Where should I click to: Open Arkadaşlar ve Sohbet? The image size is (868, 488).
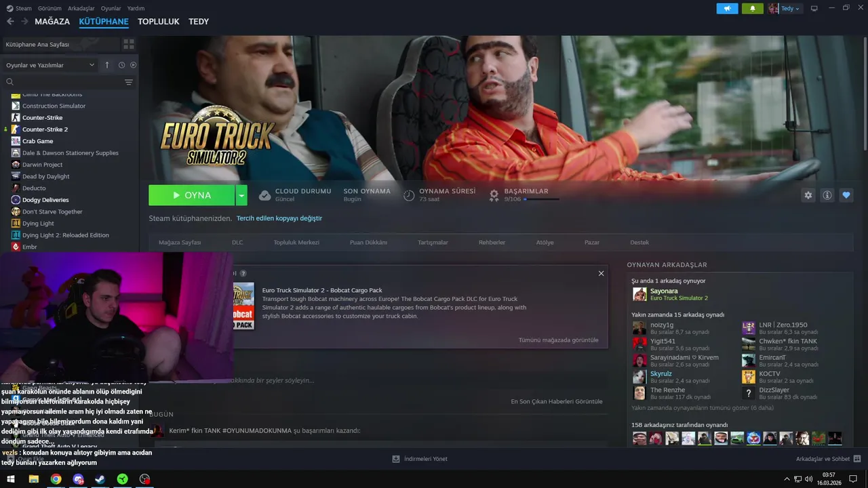pos(828,459)
